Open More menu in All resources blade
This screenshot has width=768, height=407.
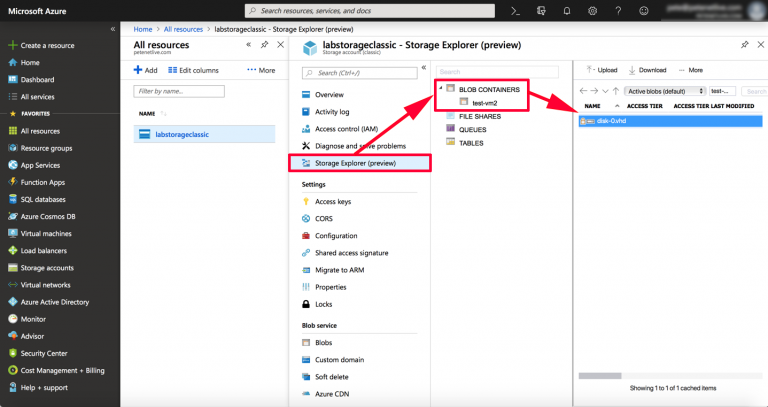pyautogui.click(x=261, y=70)
